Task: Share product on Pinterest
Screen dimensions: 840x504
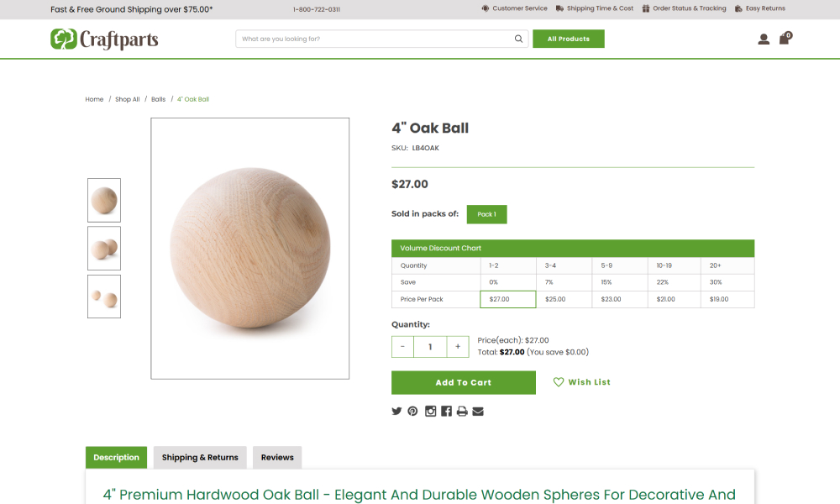Action: pyautogui.click(x=412, y=411)
